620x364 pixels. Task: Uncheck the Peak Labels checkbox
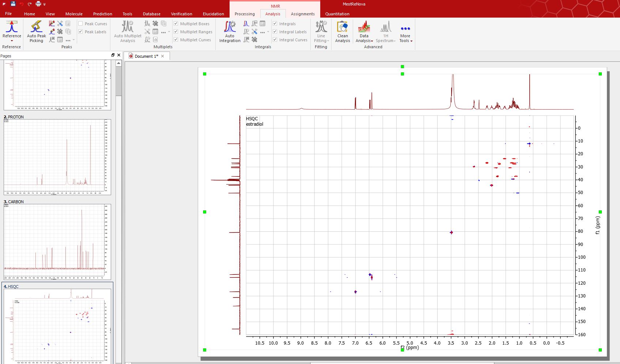pos(80,31)
